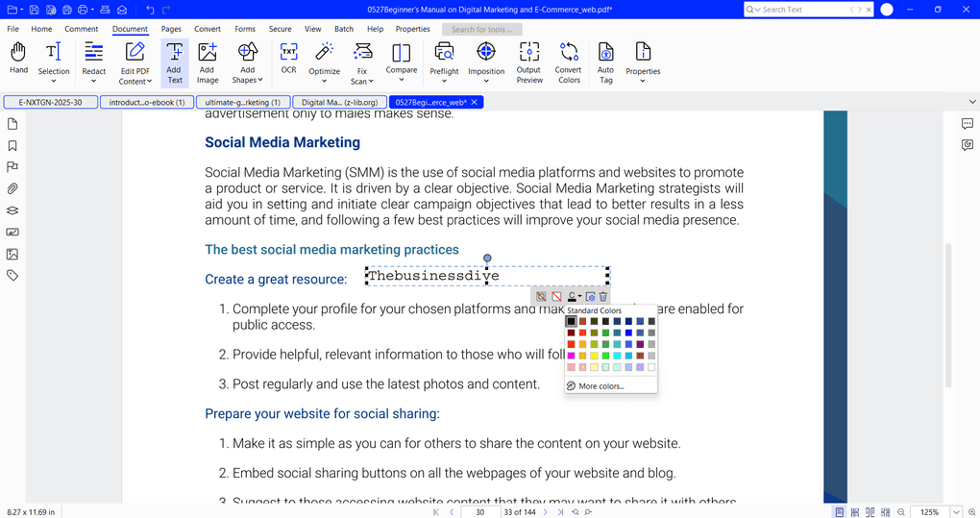Image resolution: width=980 pixels, height=518 pixels.
Task: Open text box properties settings icon
Action: [x=590, y=296]
